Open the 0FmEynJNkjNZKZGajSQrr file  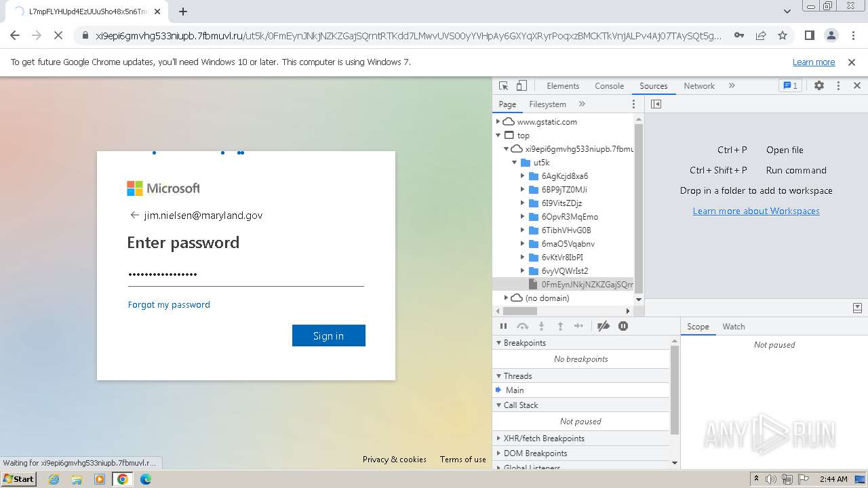(564, 285)
